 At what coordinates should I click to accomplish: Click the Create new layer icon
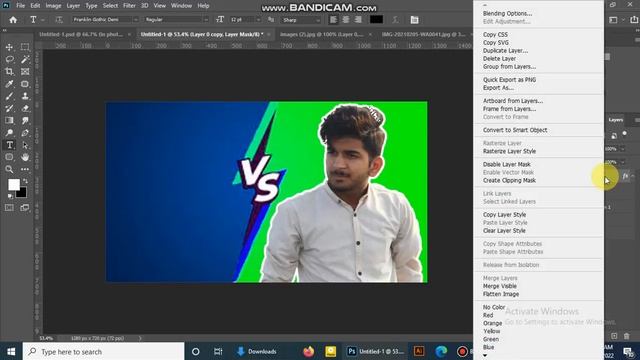coord(614,336)
